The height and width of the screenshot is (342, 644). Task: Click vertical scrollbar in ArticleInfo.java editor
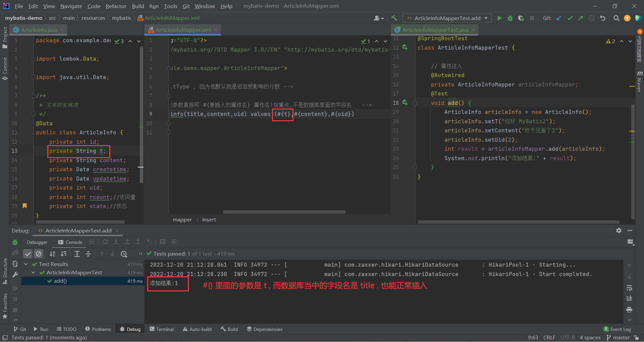pos(141,115)
